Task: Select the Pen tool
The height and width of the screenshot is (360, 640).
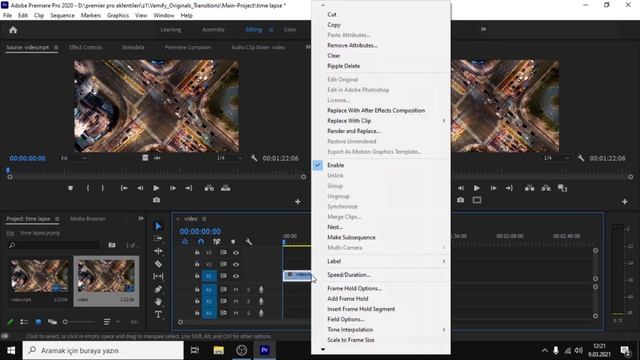Action: pos(158,289)
